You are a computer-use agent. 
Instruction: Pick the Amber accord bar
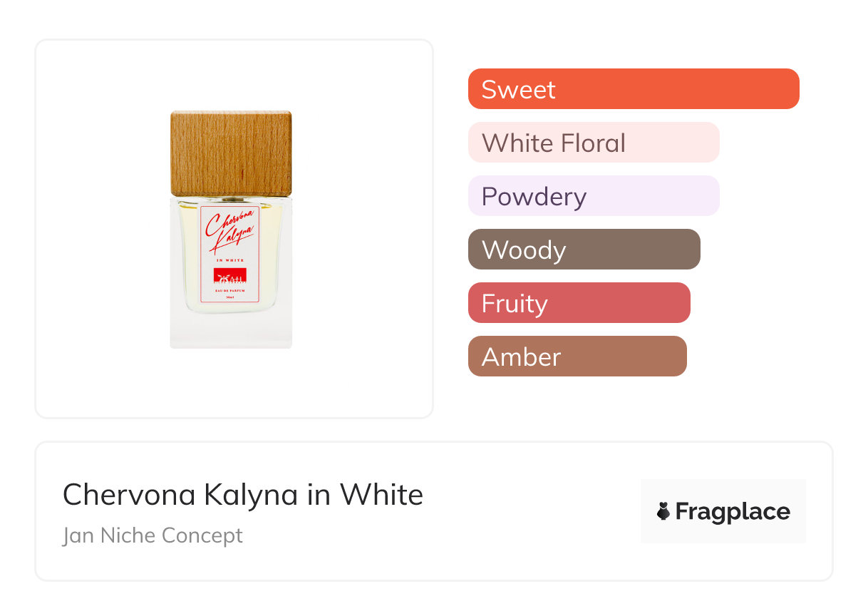[577, 356]
